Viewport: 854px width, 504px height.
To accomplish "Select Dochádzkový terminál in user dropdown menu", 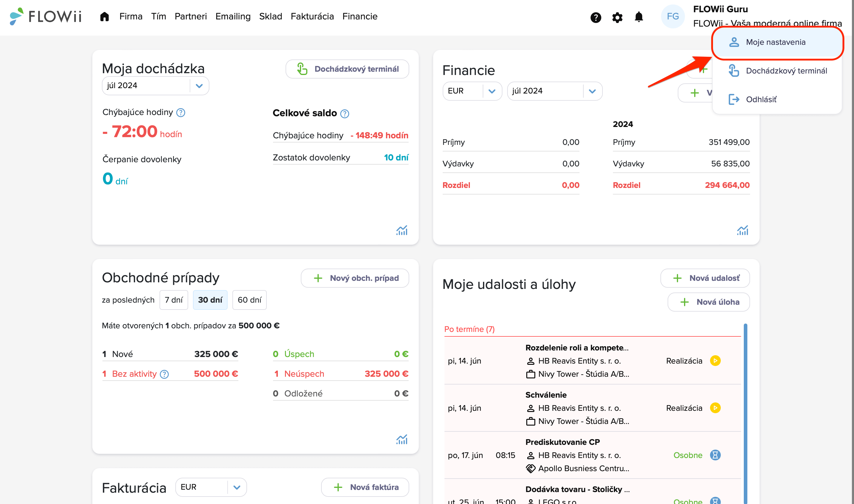I will (777, 71).
